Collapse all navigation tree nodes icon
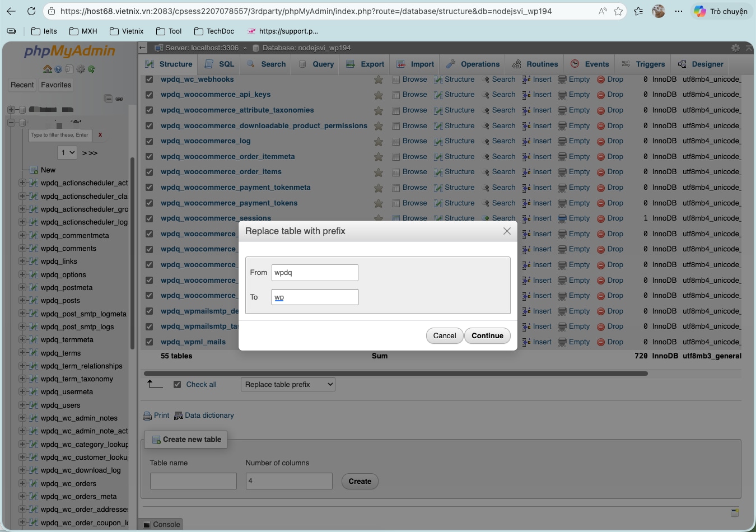Screen dimensions: 756x532 [x=109, y=99]
